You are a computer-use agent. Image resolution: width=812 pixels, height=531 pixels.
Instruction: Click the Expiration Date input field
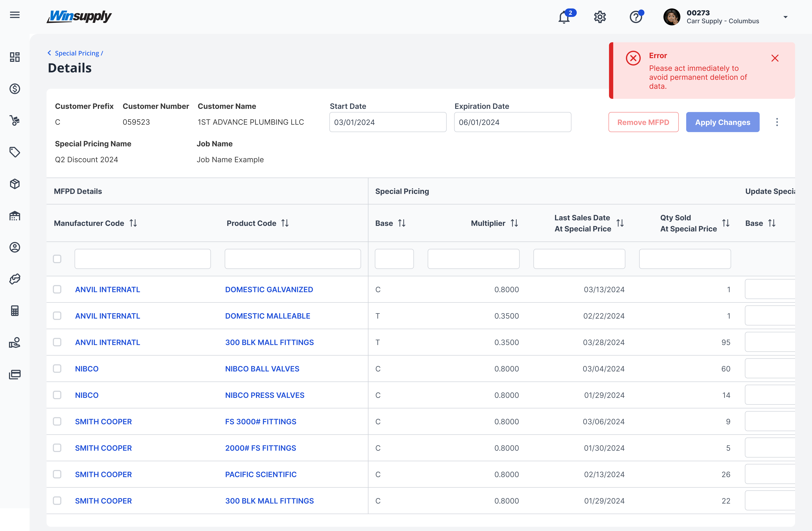click(x=512, y=122)
